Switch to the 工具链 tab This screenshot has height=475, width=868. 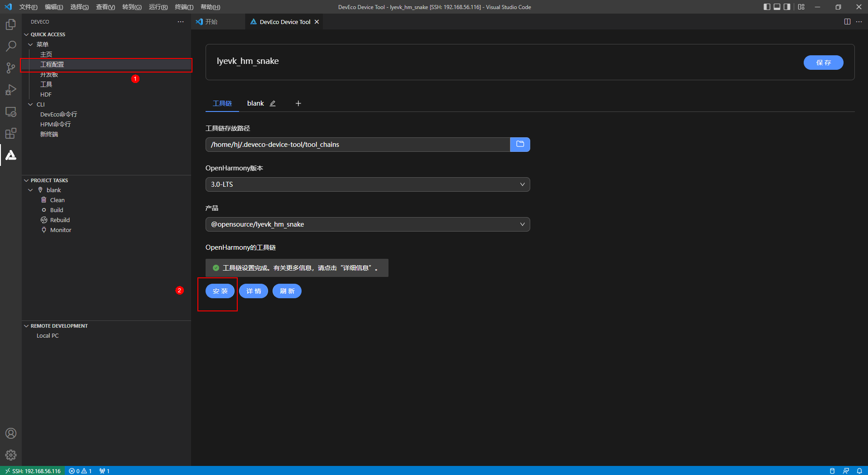point(222,103)
